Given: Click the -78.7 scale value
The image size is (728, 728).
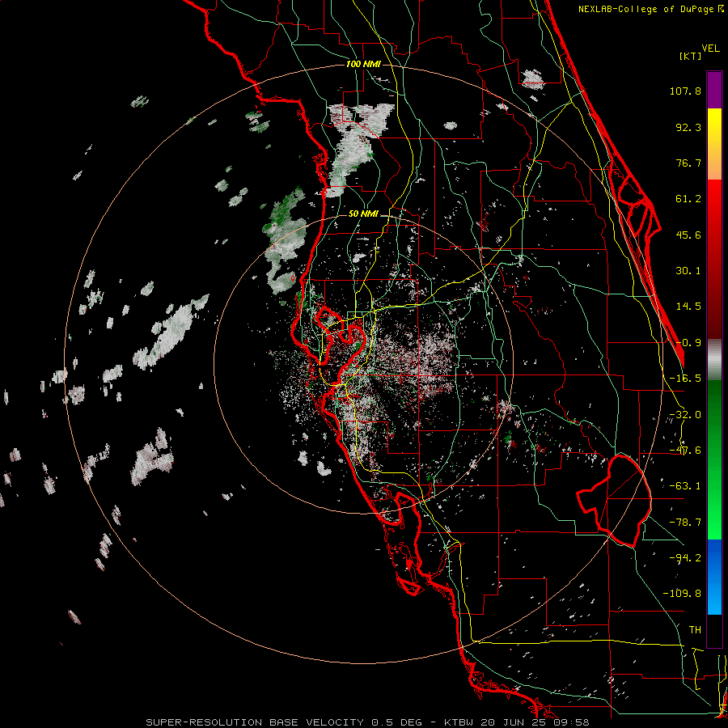Looking at the screenshot, I should (685, 523).
